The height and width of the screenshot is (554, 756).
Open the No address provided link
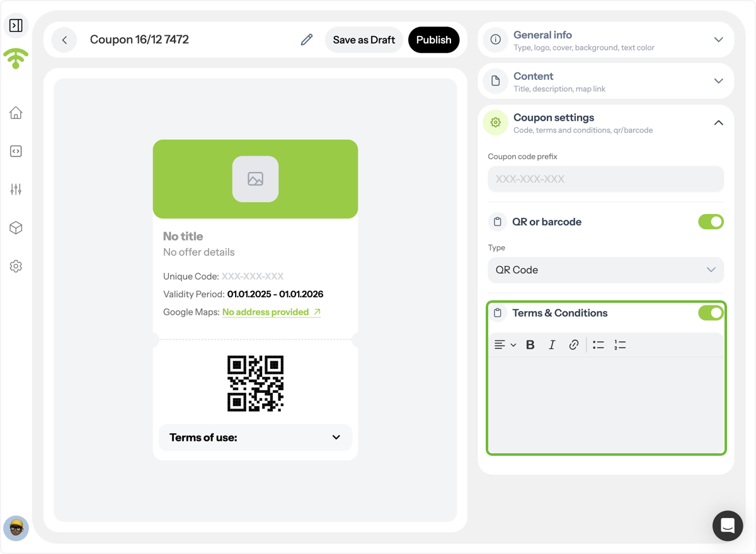click(272, 312)
